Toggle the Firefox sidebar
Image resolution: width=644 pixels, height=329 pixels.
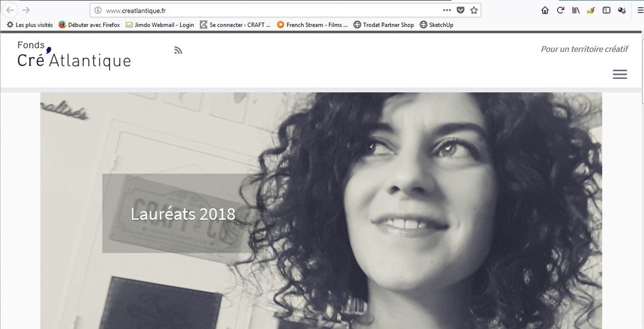pyautogui.click(x=606, y=10)
